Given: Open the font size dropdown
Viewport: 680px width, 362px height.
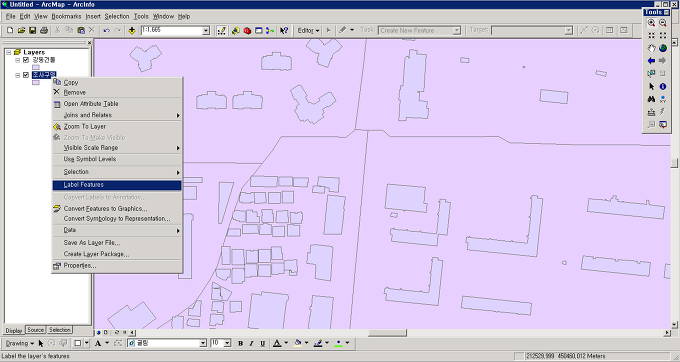Looking at the screenshot, I should [x=227, y=343].
